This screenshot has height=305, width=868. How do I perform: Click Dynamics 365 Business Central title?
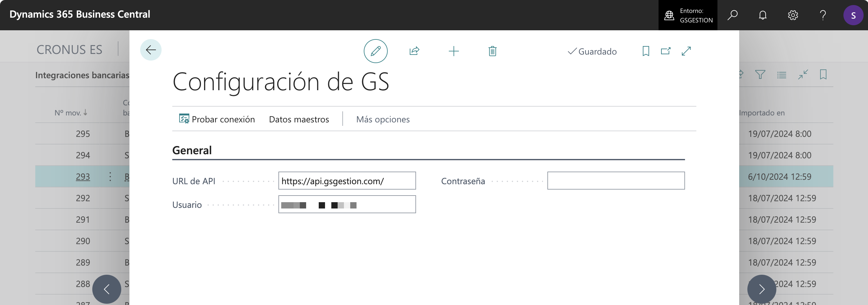click(80, 15)
